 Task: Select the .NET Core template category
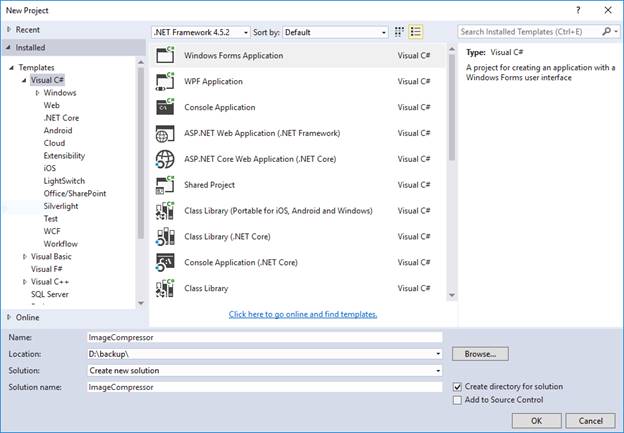tap(61, 118)
